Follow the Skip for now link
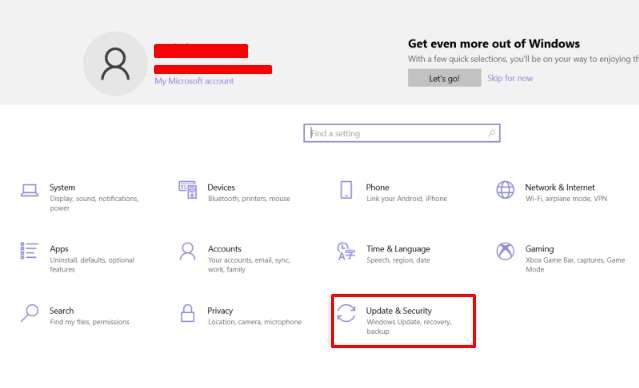 tap(510, 78)
